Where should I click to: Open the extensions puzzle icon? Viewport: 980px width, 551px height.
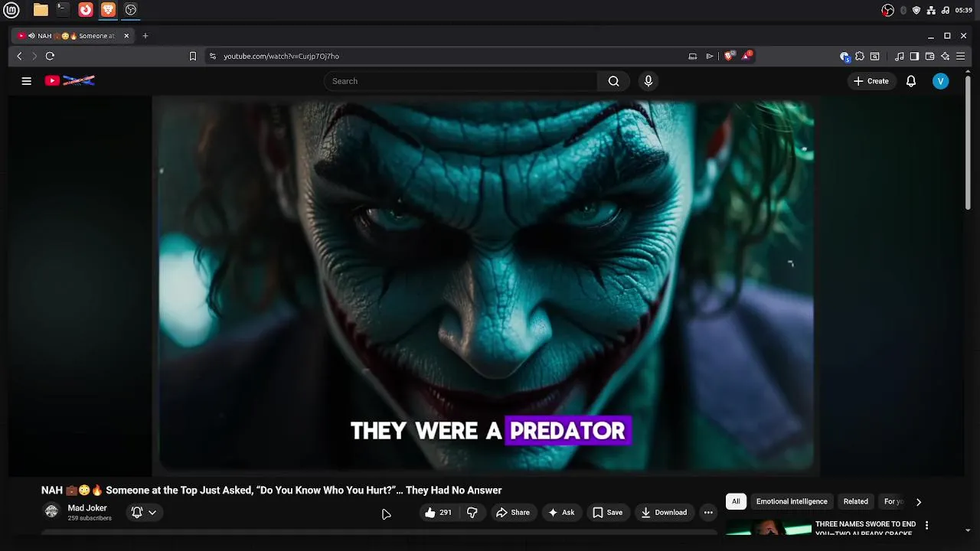[860, 56]
